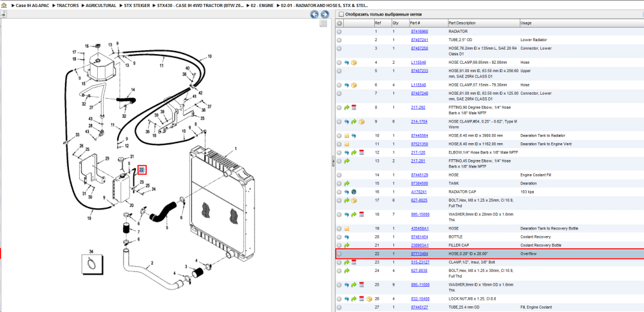This screenshot has width=644, height=312.
Task: Click red lines icon in ELBOW 217-120 row
Action: (x=361, y=153)
